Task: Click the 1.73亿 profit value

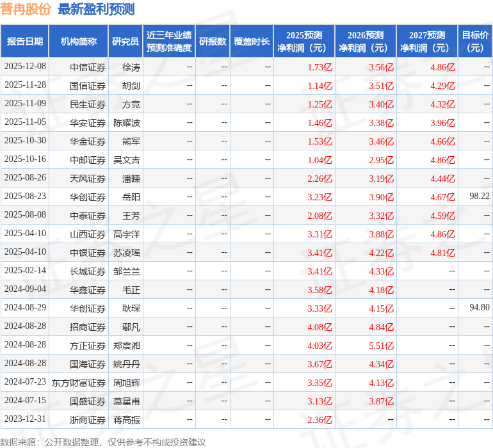Action: (x=319, y=67)
